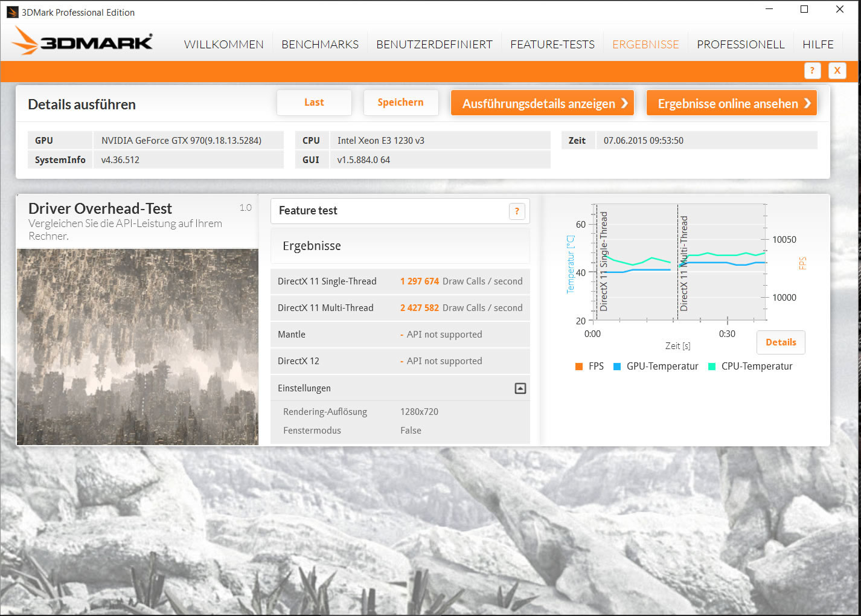Image resolution: width=861 pixels, height=616 pixels.
Task: Select the ERGEBNISSE tab
Action: pyautogui.click(x=645, y=44)
